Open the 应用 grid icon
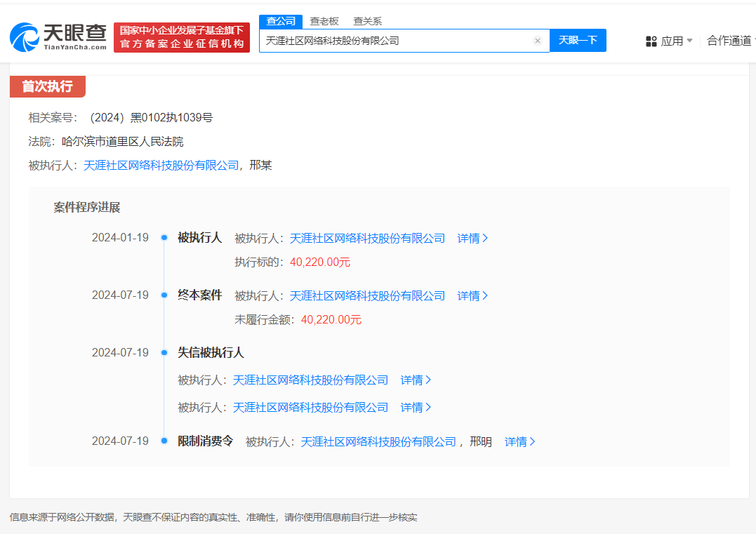This screenshot has height=534, width=756. point(651,41)
